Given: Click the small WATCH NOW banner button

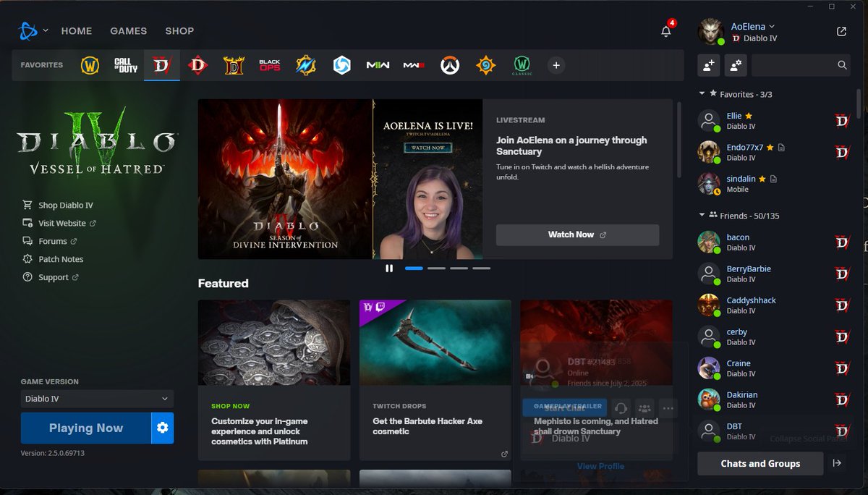Looking at the screenshot, I should click(427, 148).
